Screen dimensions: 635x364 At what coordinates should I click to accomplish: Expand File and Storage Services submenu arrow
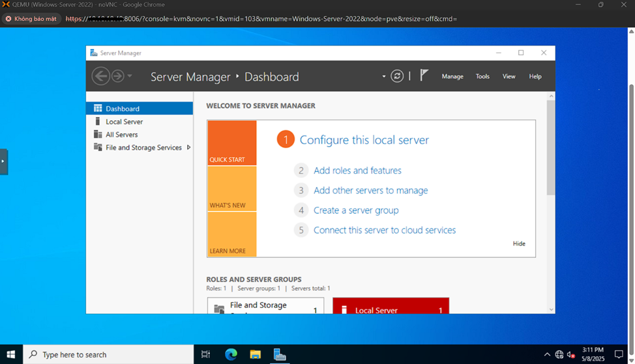[x=188, y=148]
